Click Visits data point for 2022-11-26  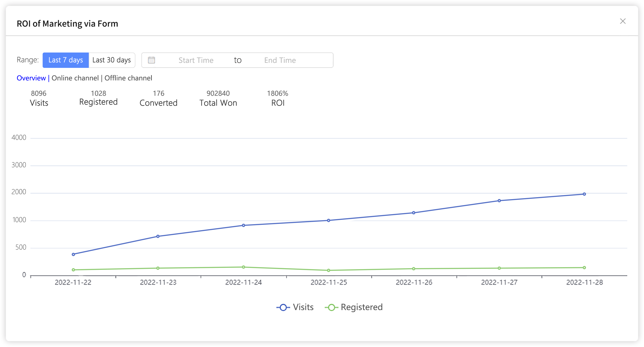coord(414,213)
